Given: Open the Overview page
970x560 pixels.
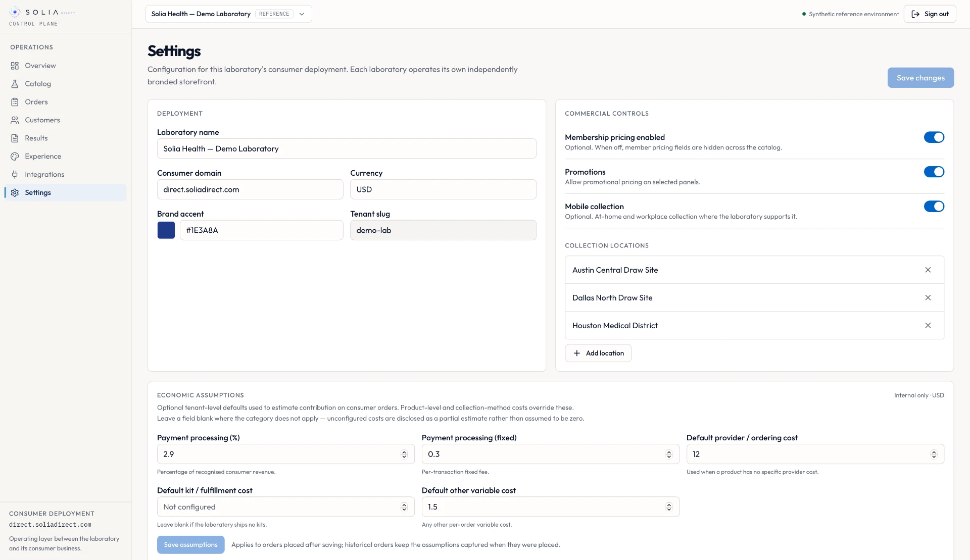Looking at the screenshot, I should click(x=65, y=66).
